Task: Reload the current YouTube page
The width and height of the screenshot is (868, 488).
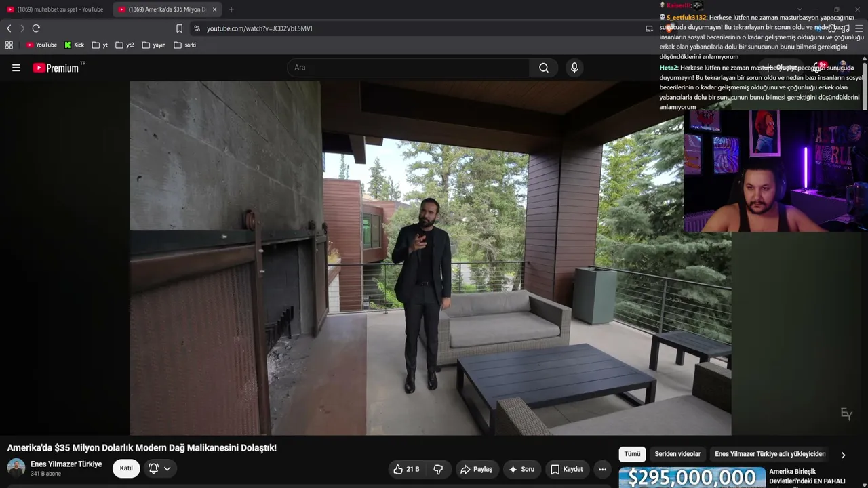Action: pyautogui.click(x=36, y=28)
